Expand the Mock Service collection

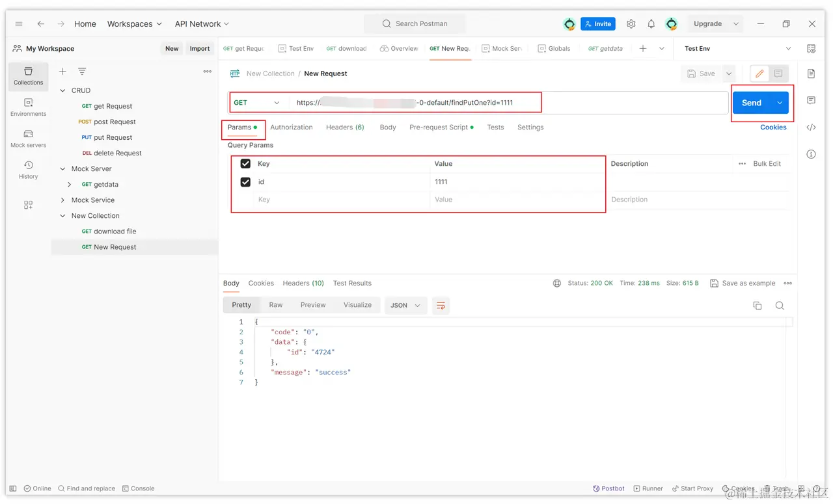coord(63,200)
